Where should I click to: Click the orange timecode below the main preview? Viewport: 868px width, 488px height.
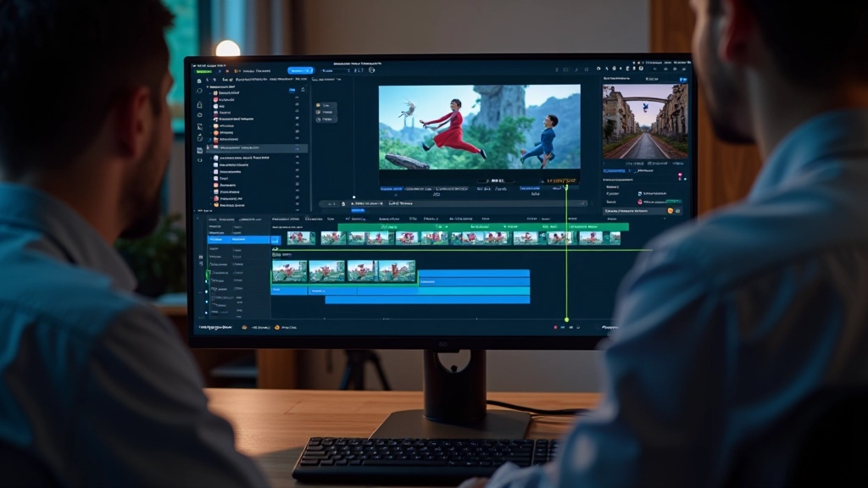click(x=561, y=181)
